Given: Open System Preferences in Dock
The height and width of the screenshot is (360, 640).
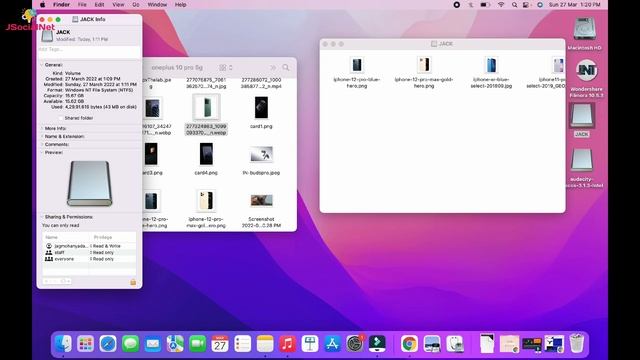Looking at the screenshot, I should pos(355,343).
